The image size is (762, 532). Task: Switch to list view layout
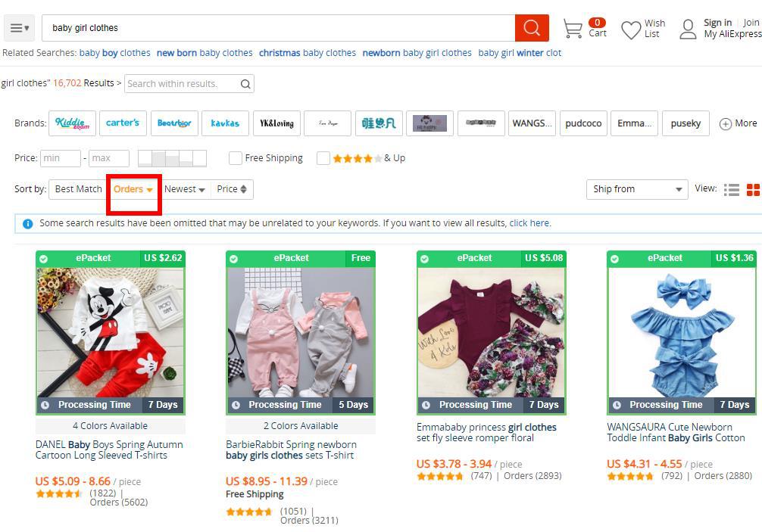(x=732, y=190)
